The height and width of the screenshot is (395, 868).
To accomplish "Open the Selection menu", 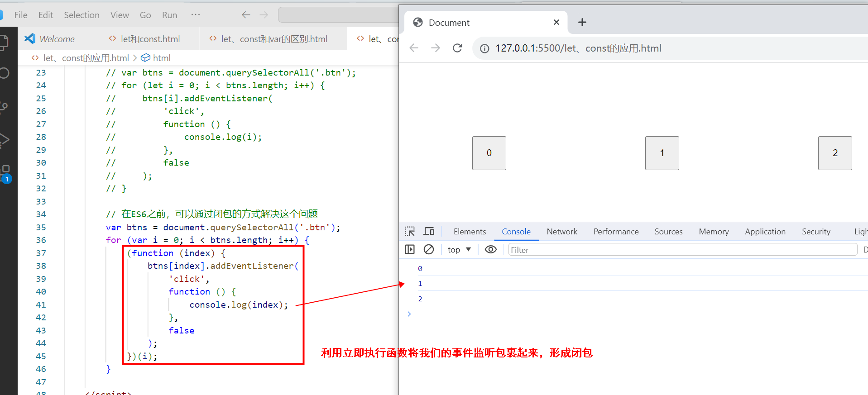I will tap(82, 15).
